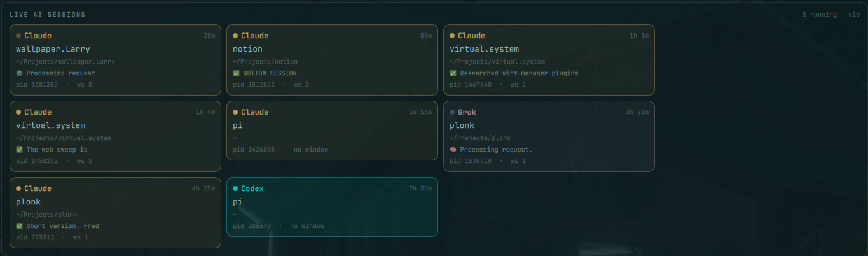This screenshot has height=256, width=868.
Task: Click the ~/Projects/plonk path on the 4h 25m card
Action: [46, 215]
